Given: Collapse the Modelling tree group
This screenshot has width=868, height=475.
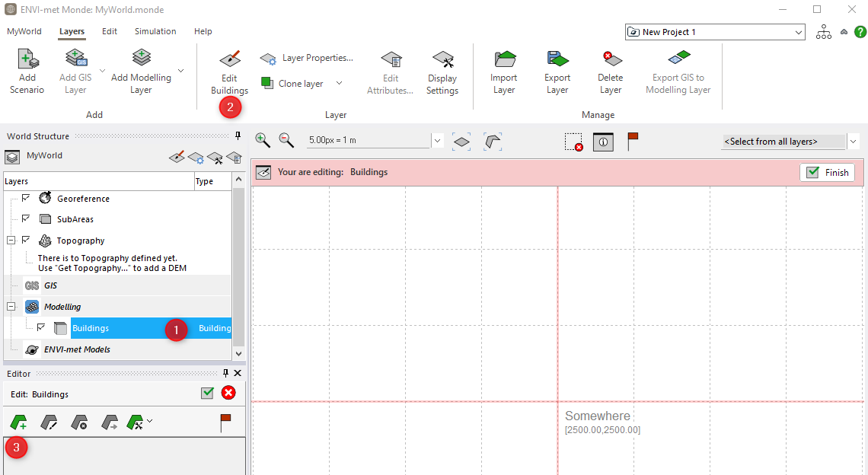Looking at the screenshot, I should pos(11,307).
